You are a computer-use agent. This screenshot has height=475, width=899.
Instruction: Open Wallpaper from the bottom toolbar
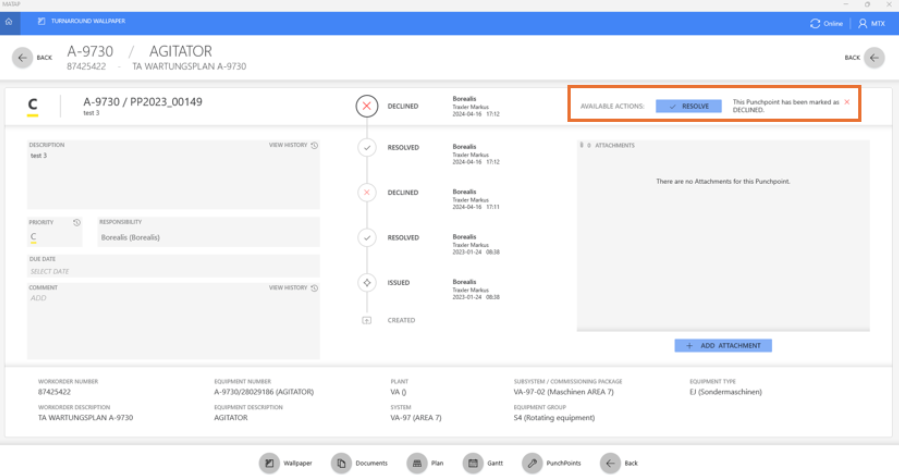coord(269,463)
